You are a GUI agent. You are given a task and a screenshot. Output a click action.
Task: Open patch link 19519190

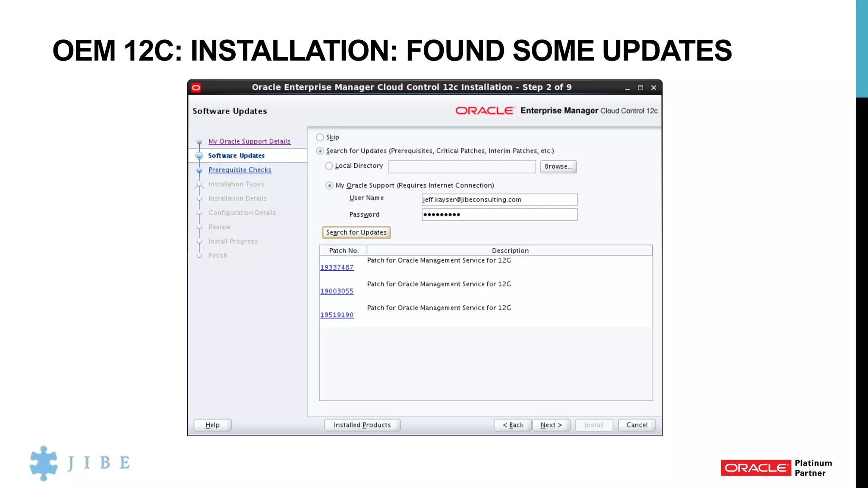click(x=337, y=315)
